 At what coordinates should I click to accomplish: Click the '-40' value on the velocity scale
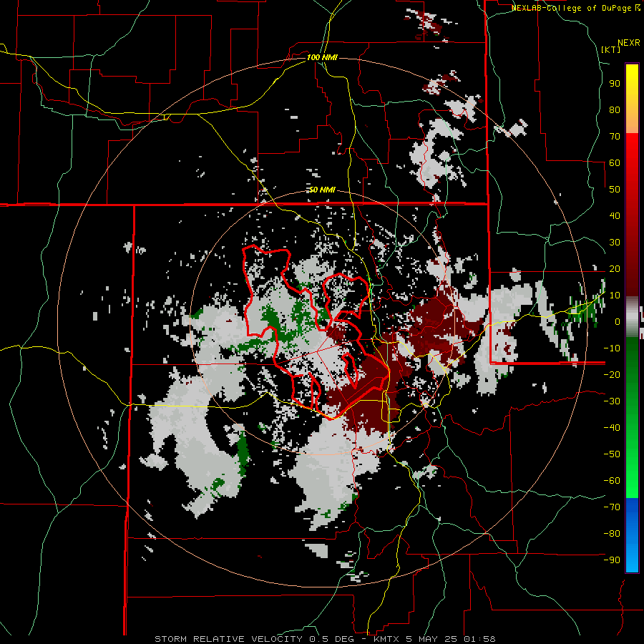[612, 428]
